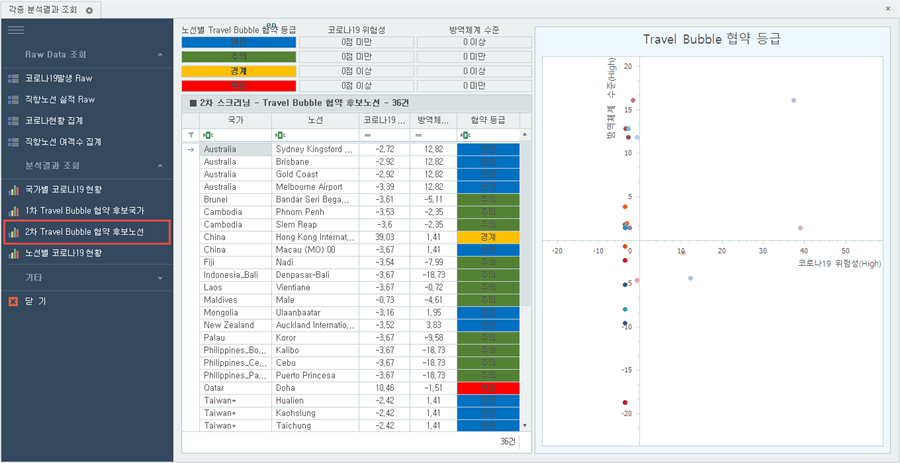Click the equals filter icon under 코로나19 column
This screenshot has width=900, height=463.
pos(367,134)
